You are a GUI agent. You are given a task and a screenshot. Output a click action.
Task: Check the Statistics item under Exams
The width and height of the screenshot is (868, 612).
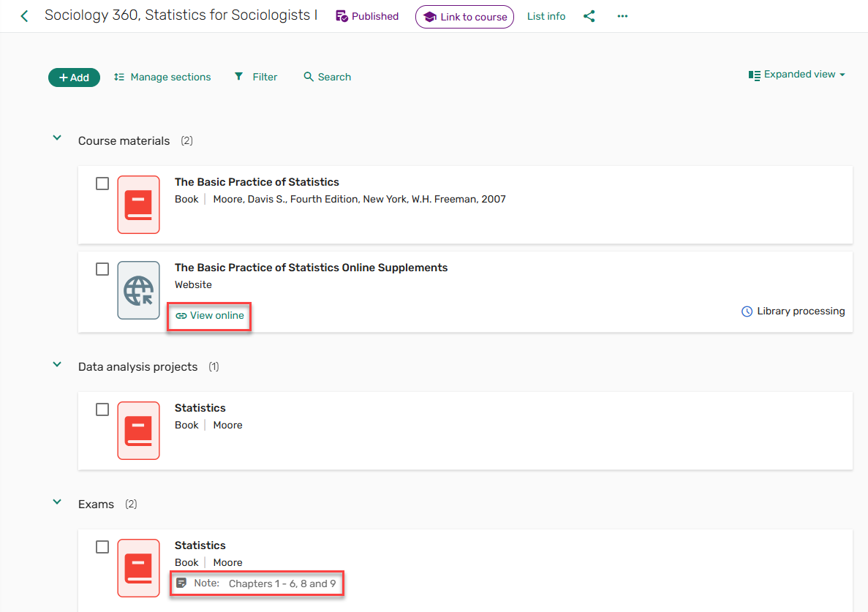(102, 547)
